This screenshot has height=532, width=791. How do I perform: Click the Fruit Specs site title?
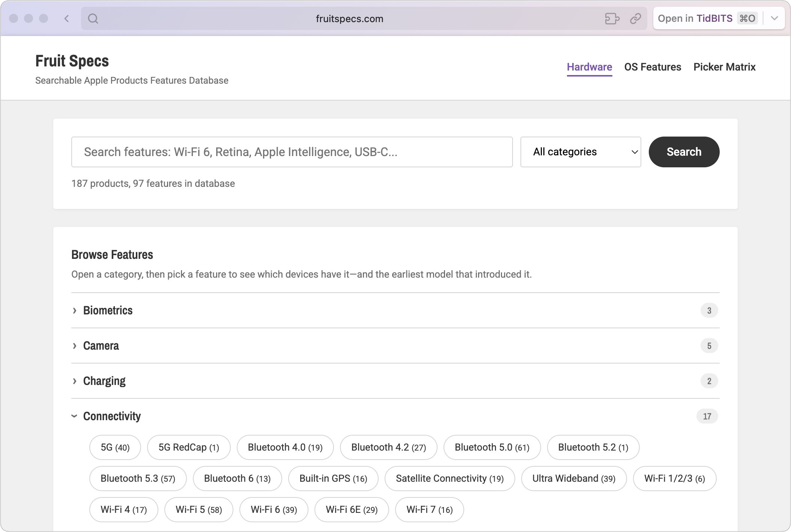pyautogui.click(x=72, y=61)
